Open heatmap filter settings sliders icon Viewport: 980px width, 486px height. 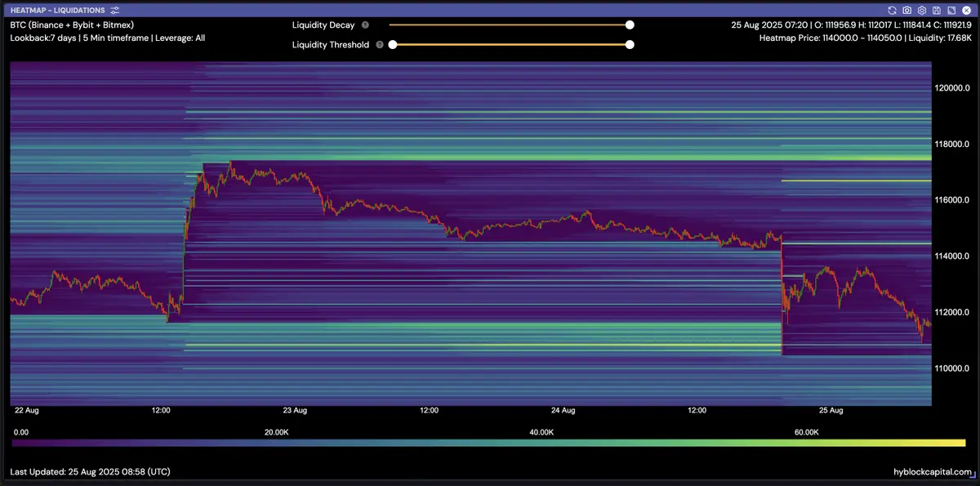pos(114,10)
